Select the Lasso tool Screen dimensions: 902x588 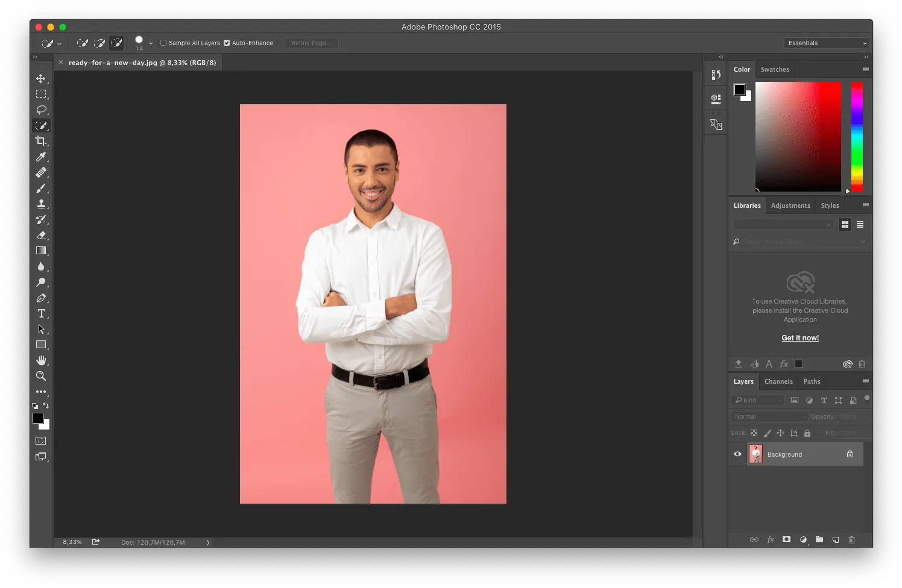tap(41, 110)
